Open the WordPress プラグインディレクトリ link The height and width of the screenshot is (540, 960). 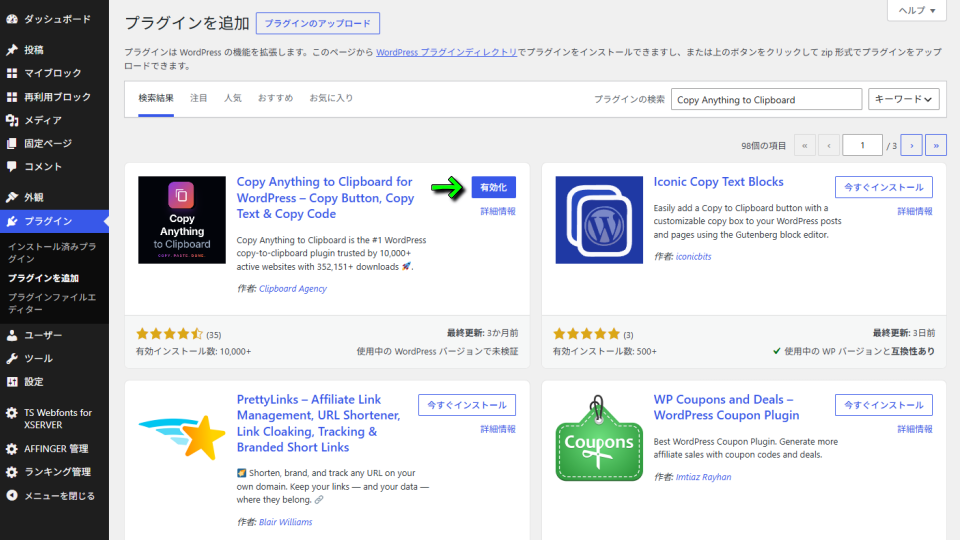click(446, 53)
